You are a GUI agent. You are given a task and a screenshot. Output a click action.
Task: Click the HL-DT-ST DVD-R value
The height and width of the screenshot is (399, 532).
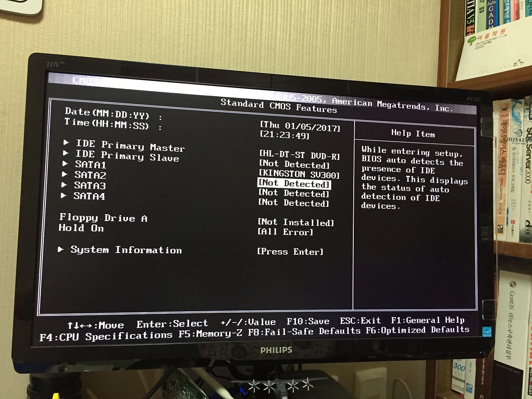click(x=300, y=155)
